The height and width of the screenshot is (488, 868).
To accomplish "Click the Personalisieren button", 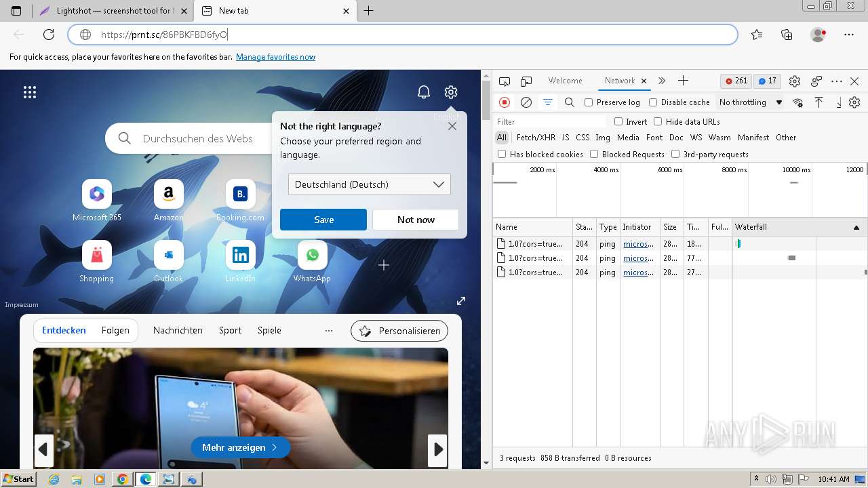I will click(x=399, y=331).
